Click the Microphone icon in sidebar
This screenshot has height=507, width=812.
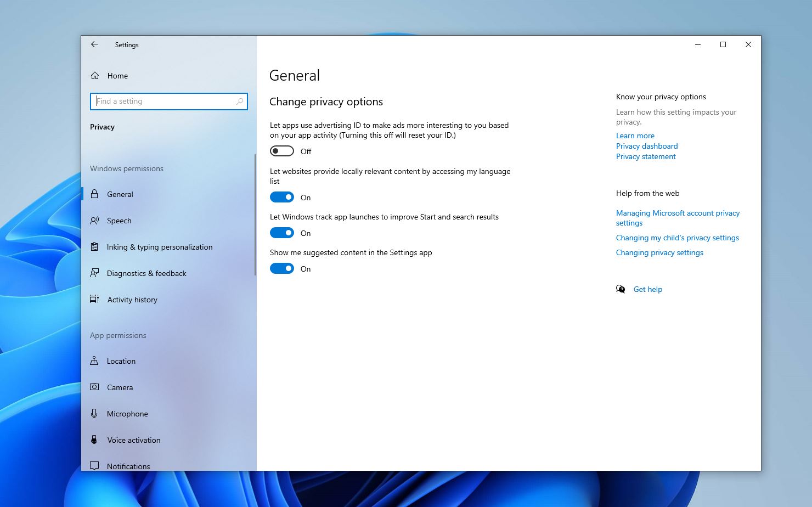coord(94,413)
